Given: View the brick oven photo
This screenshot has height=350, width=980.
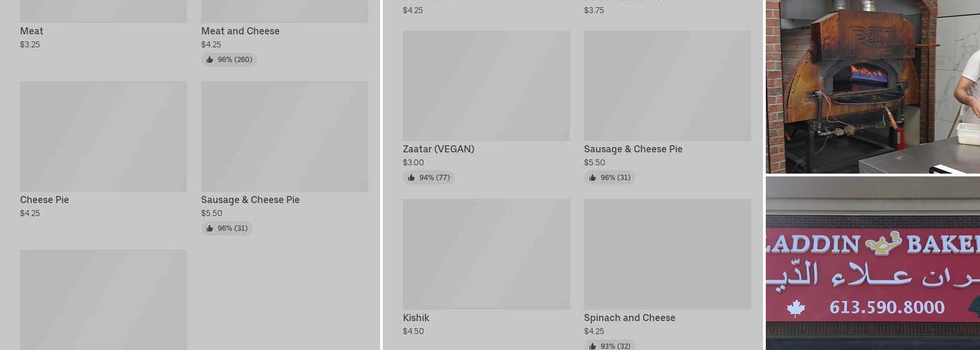Looking at the screenshot, I should [872, 86].
